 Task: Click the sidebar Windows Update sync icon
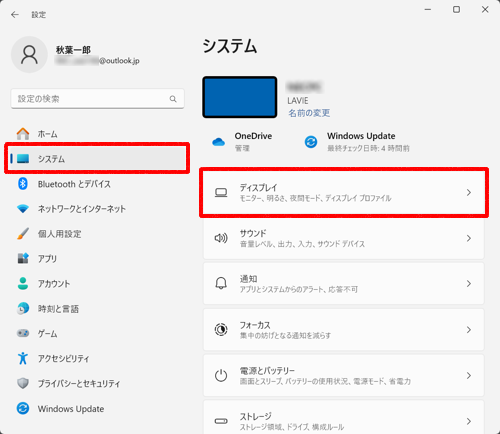23,408
